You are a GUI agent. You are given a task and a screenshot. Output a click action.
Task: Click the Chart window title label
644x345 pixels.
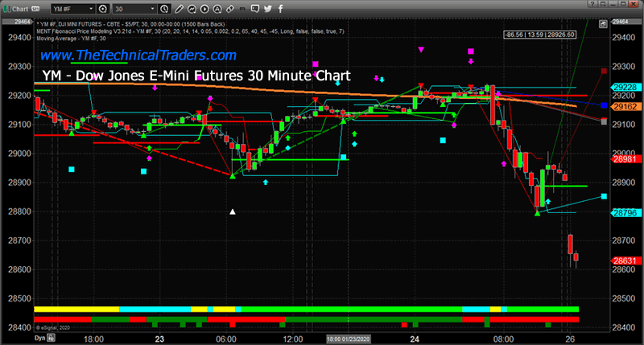[20, 9]
